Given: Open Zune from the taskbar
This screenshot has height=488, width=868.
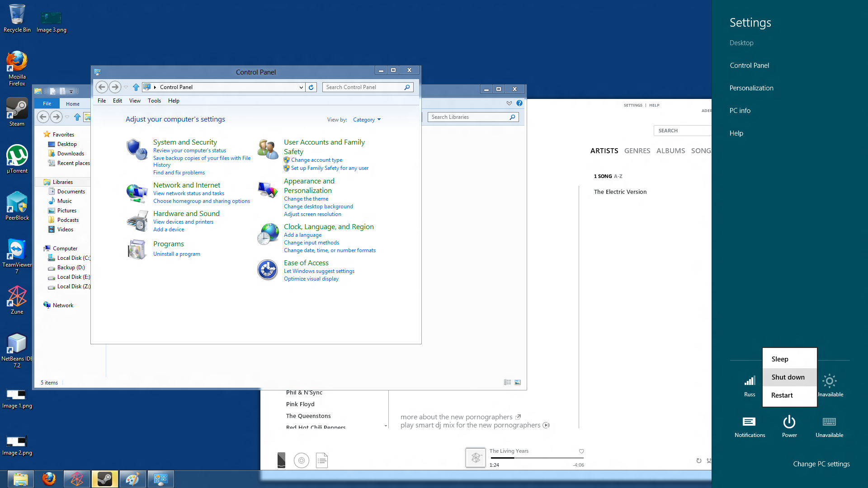Looking at the screenshot, I should pyautogui.click(x=77, y=479).
